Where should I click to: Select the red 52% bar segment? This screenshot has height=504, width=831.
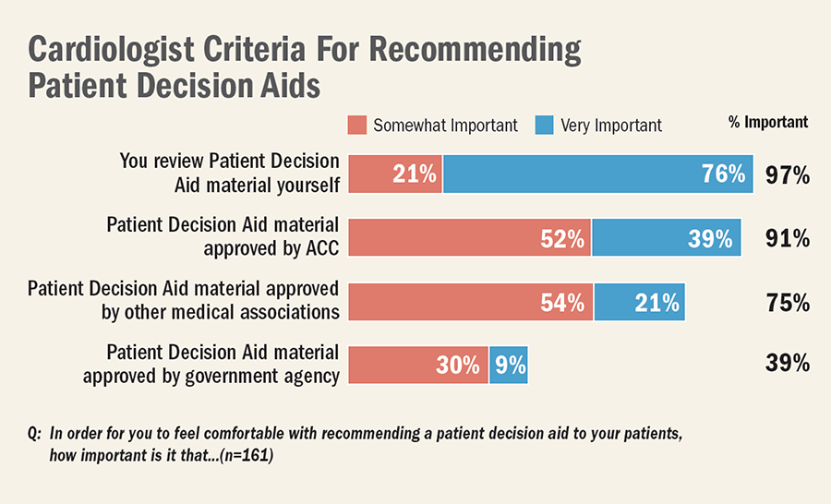[x=469, y=238]
